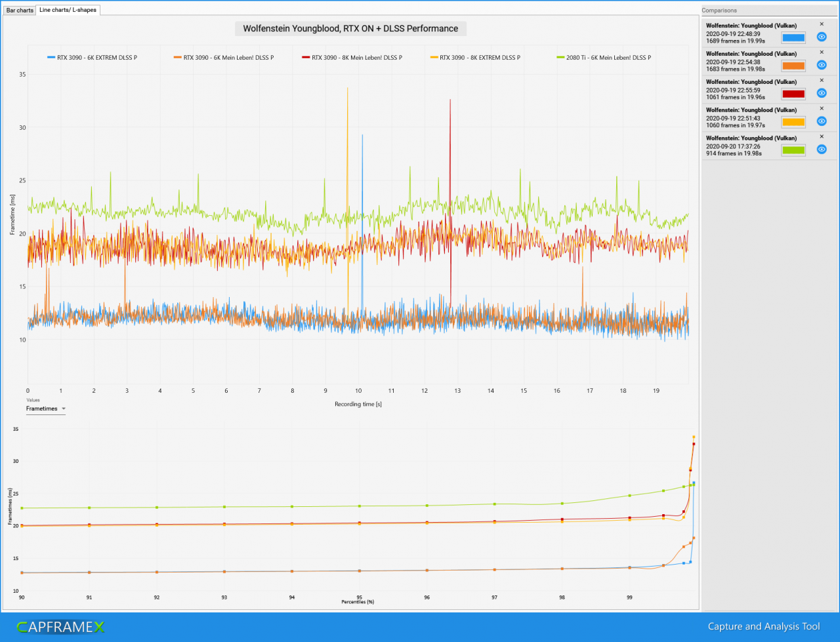Image resolution: width=840 pixels, height=642 pixels.
Task: Click the chart title Wolfenstein Youngblood text
Action: pyautogui.click(x=351, y=29)
